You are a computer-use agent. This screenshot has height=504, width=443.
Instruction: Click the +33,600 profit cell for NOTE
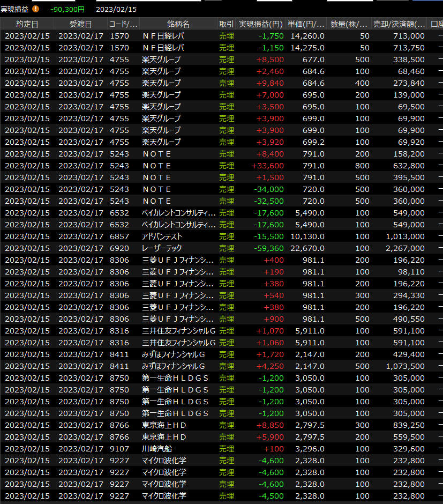pos(267,166)
